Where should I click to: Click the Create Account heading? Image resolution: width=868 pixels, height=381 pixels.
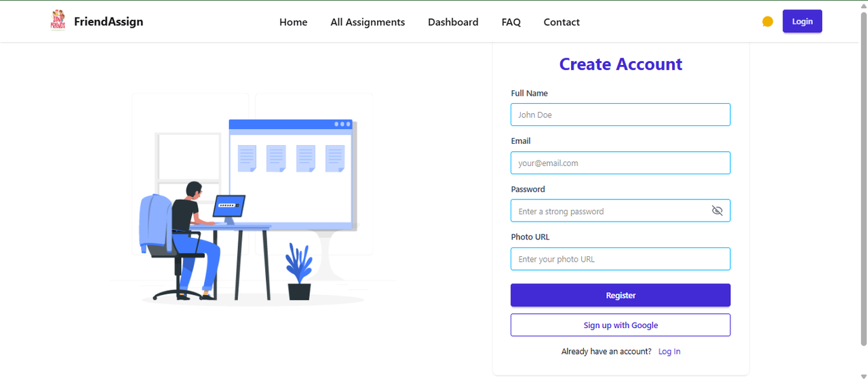point(620,64)
